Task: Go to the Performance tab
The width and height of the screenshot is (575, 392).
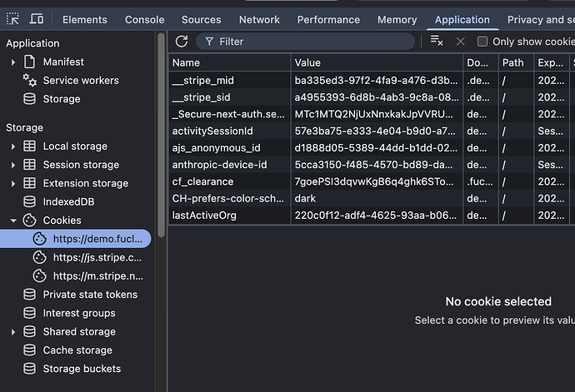Action: (x=328, y=19)
